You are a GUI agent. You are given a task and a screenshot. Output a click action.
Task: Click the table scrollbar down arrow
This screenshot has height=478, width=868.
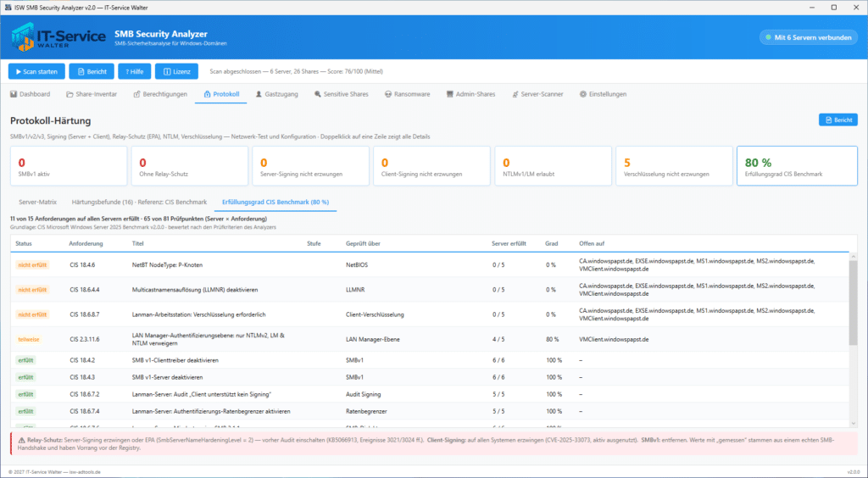coord(853,423)
